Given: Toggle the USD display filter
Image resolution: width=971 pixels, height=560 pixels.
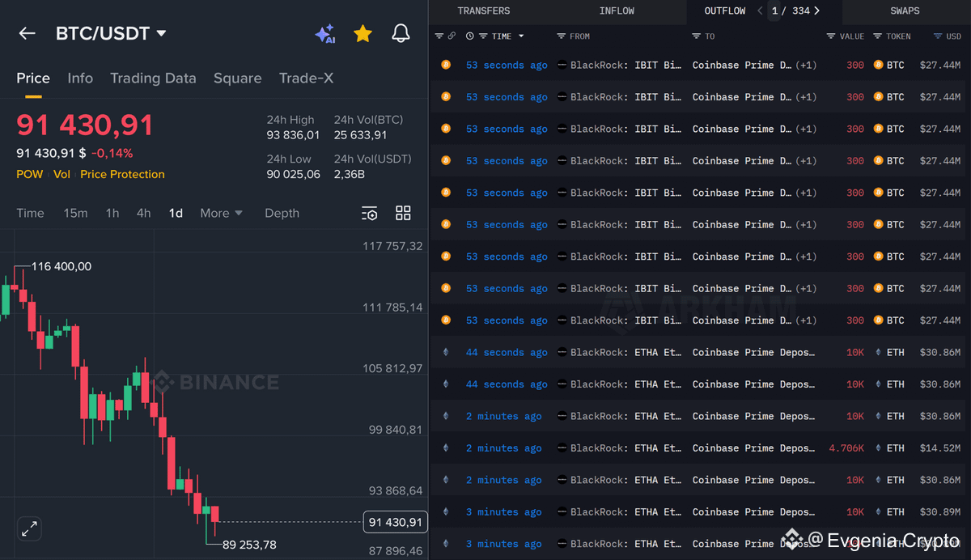Looking at the screenshot, I should pyautogui.click(x=943, y=36).
